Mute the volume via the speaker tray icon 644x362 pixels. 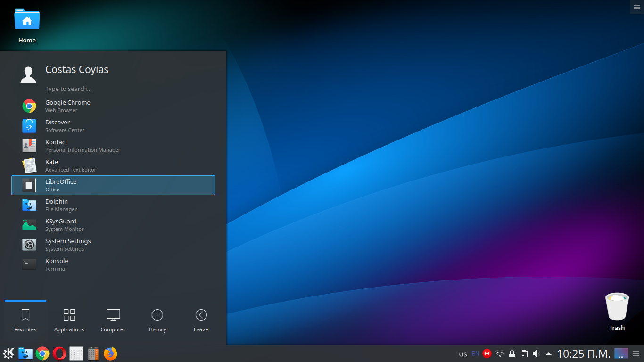point(536,353)
